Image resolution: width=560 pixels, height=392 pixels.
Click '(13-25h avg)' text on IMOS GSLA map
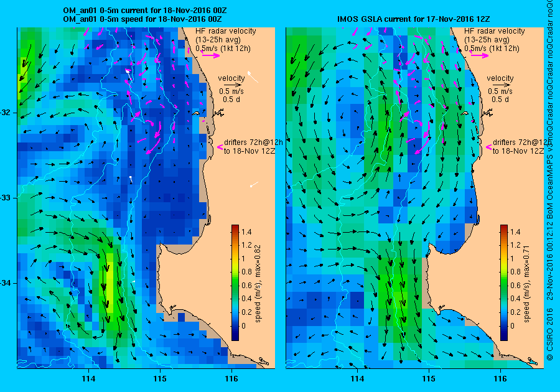487,40
